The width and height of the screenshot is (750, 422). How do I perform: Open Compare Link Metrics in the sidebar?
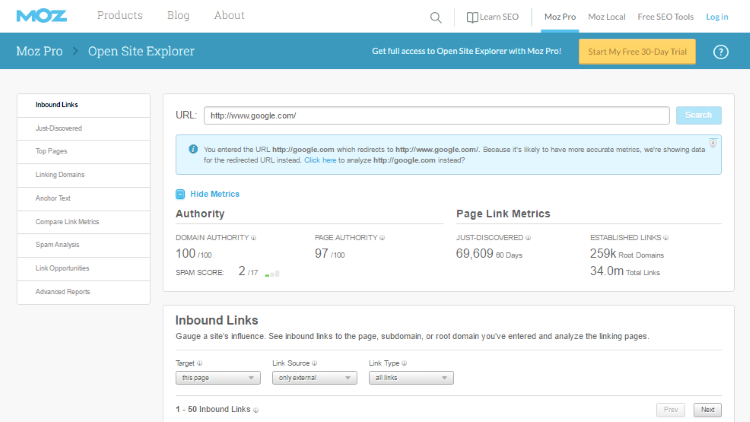tap(84, 222)
